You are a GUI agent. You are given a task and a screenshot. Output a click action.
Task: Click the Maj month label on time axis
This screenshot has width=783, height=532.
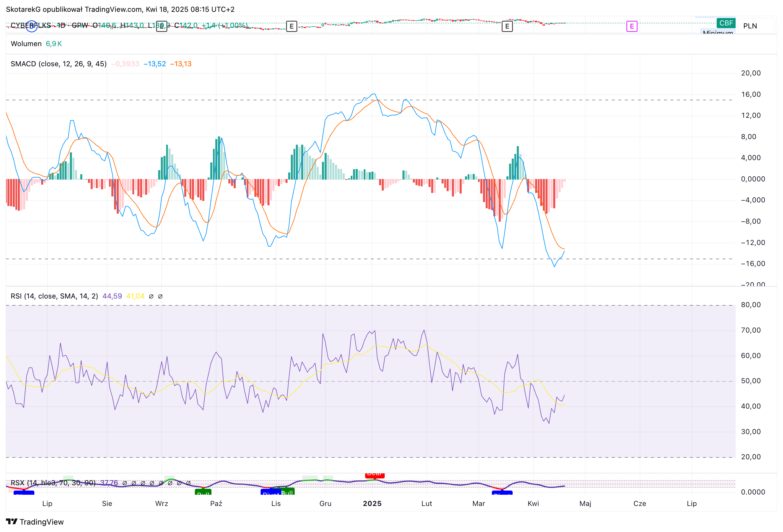click(x=585, y=504)
